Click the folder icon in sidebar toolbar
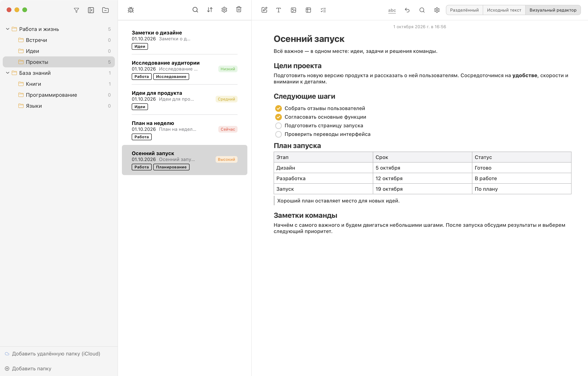Image resolution: width=588 pixels, height=376 pixels. [x=105, y=10]
